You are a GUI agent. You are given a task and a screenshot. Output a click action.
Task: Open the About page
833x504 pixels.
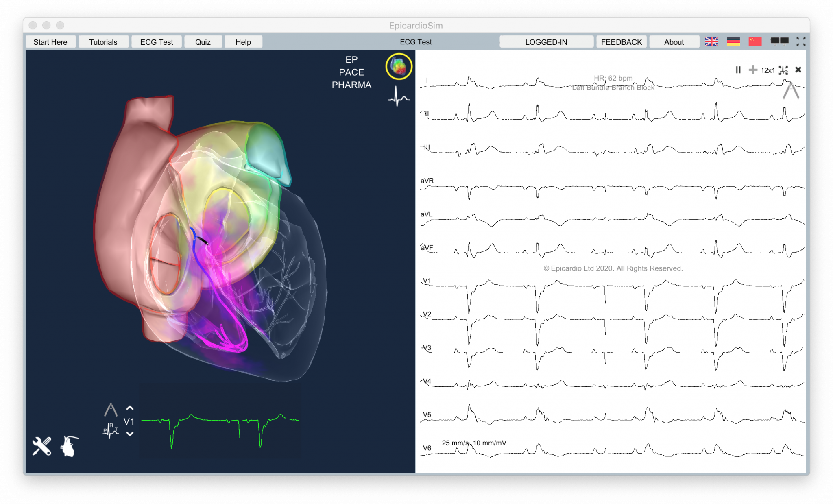[x=674, y=41]
